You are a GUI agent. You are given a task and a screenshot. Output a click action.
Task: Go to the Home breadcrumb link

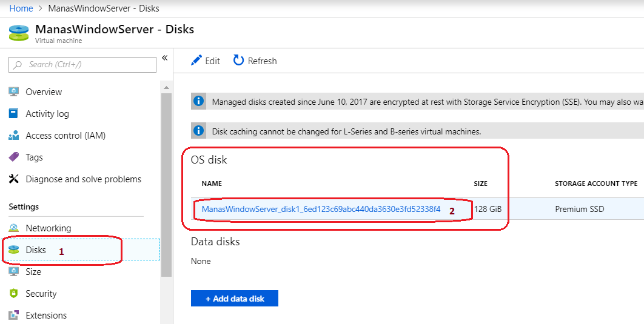(x=21, y=8)
